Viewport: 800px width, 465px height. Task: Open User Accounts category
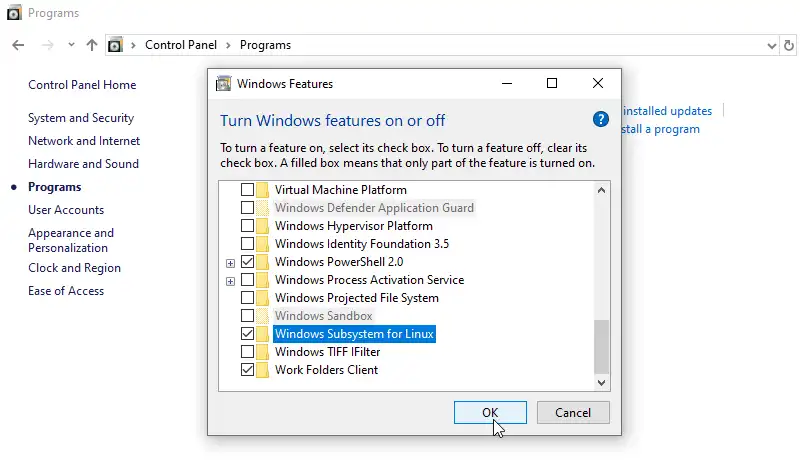(x=66, y=210)
